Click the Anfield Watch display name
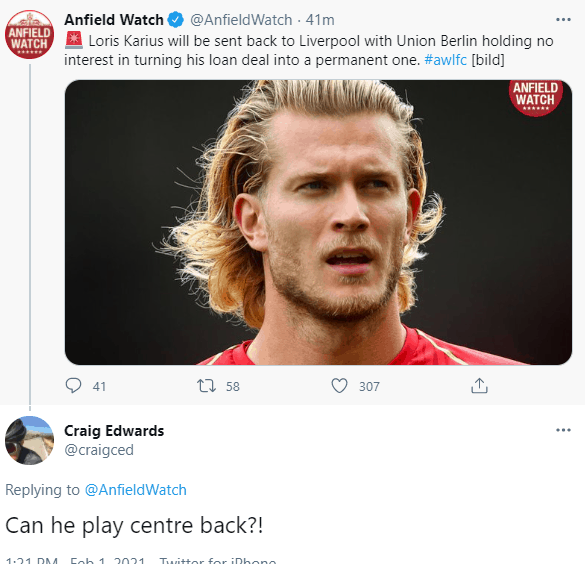 (x=114, y=20)
